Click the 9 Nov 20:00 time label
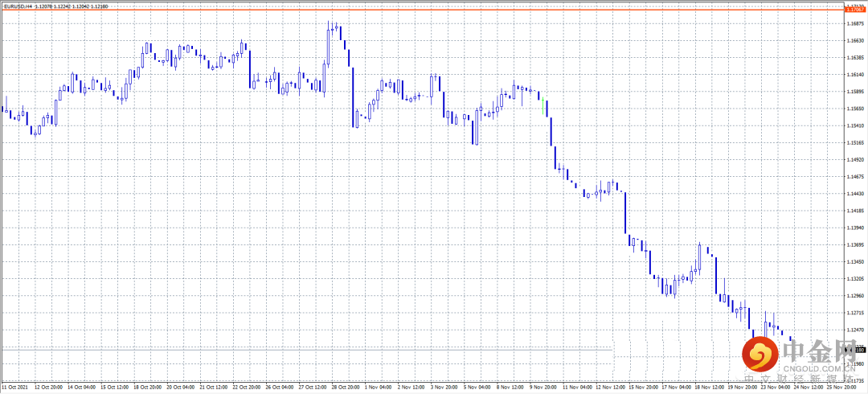The height and width of the screenshot is (394, 868). point(545,388)
